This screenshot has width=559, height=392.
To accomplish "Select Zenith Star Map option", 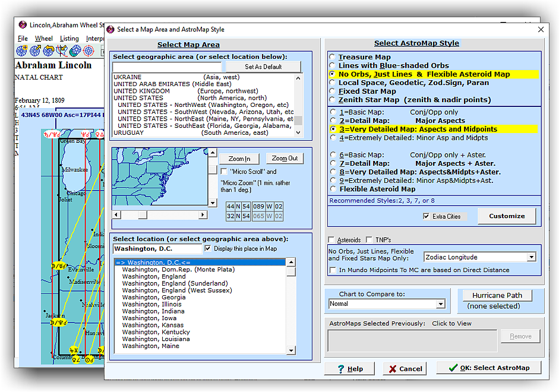I will [332, 100].
